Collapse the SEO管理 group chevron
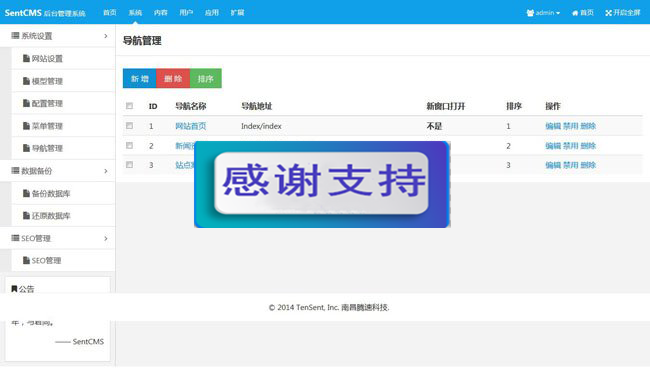 pyautogui.click(x=106, y=238)
